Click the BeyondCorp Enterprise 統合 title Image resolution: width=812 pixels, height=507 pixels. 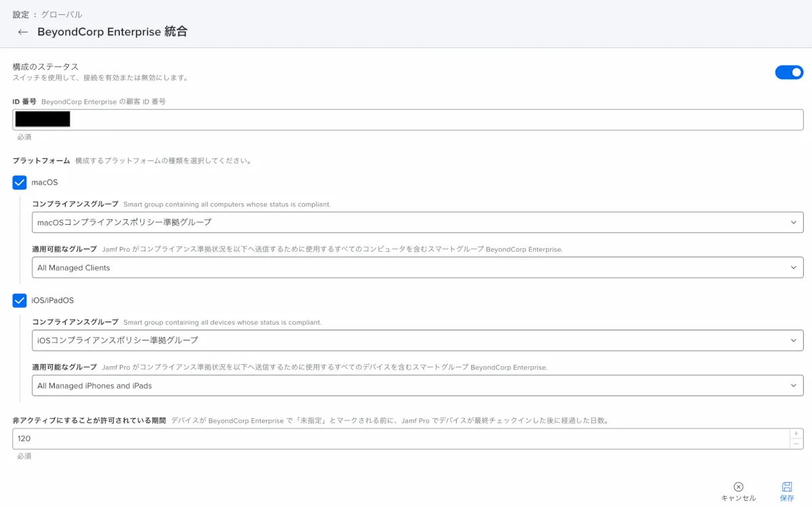(x=112, y=32)
